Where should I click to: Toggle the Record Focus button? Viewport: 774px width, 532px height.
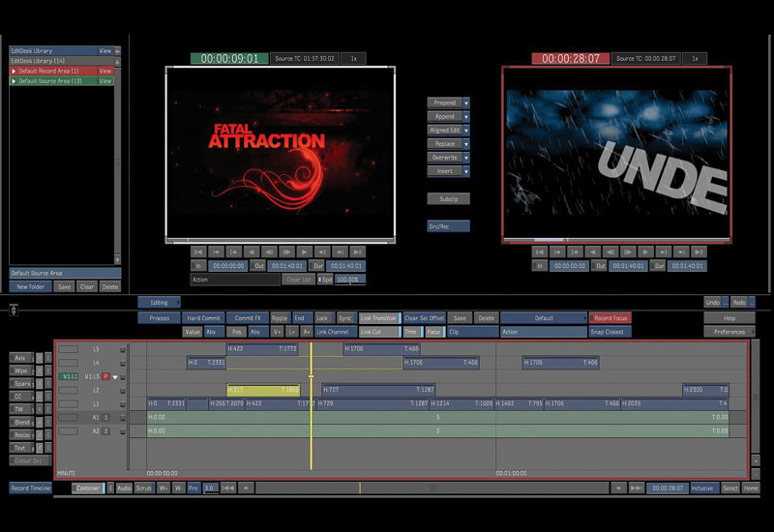coord(610,318)
